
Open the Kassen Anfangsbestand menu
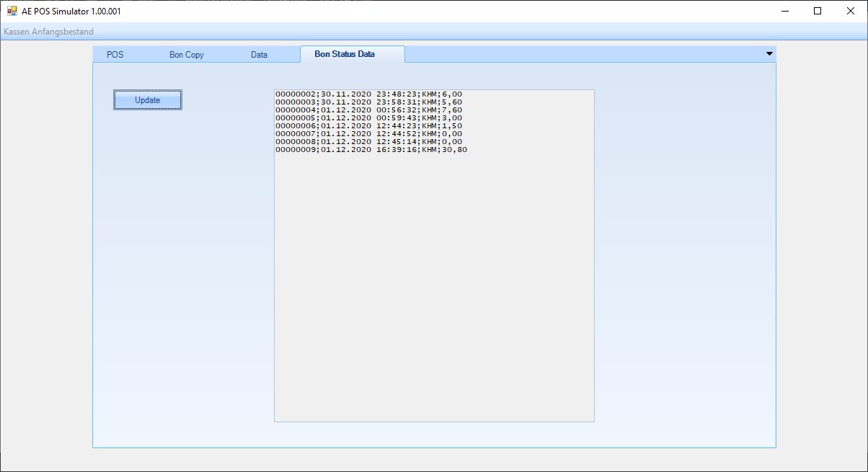[48, 32]
